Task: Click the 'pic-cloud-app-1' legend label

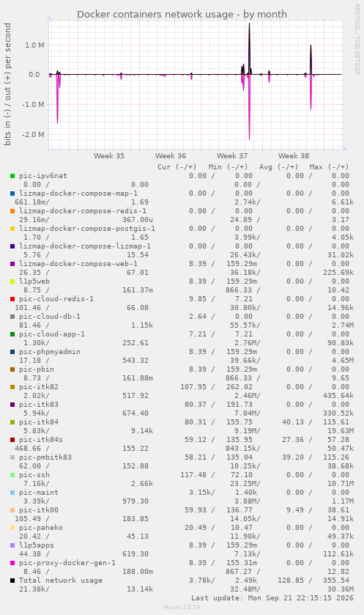Action: point(52,334)
